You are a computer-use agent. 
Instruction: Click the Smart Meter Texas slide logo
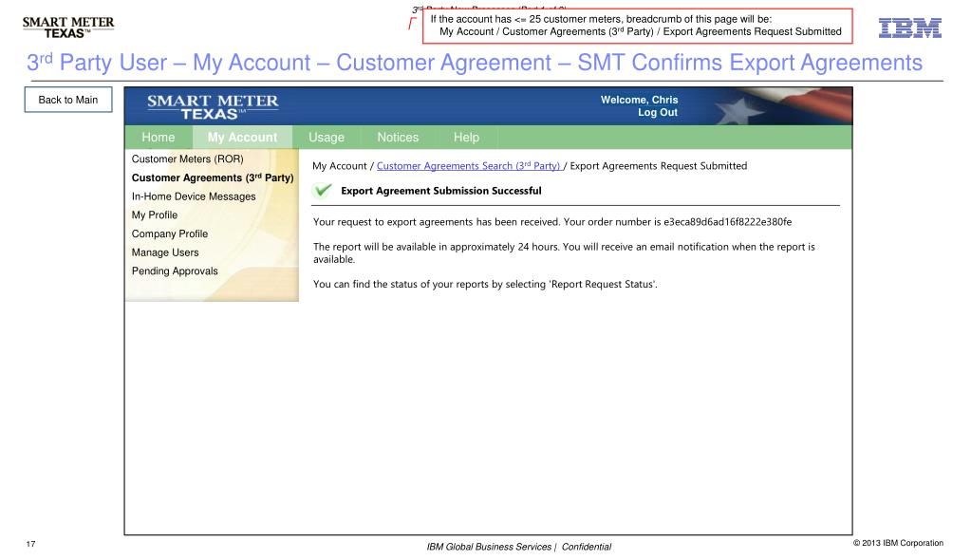(x=68, y=28)
